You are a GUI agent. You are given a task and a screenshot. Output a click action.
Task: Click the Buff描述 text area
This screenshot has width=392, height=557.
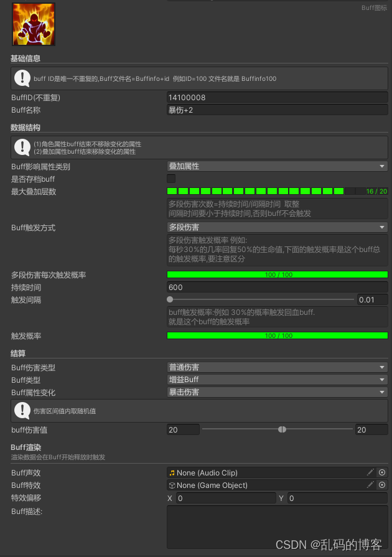coord(278,527)
